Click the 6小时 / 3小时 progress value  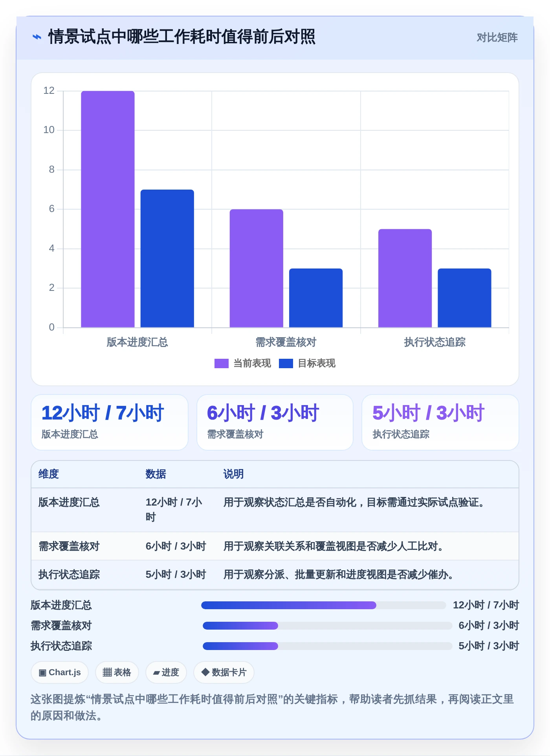point(489,626)
